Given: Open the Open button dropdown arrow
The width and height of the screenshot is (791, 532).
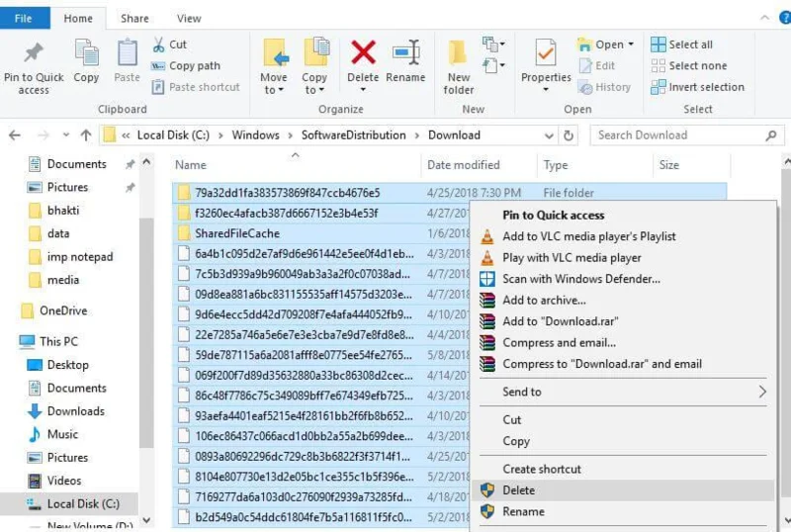Looking at the screenshot, I should [631, 44].
